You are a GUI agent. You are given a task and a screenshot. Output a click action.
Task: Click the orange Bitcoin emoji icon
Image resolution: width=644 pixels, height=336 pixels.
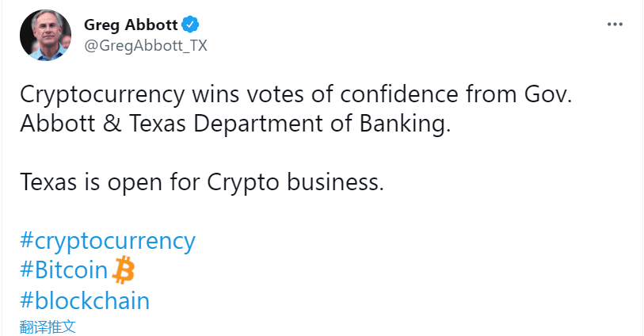[124, 271]
